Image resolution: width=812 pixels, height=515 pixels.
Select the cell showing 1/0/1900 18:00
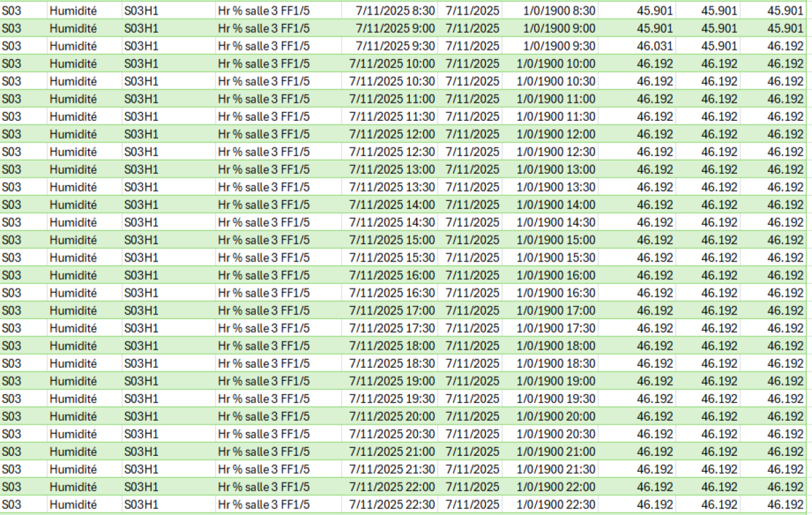click(559, 346)
